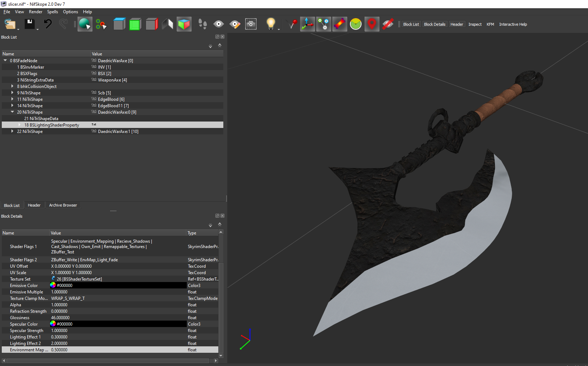The height and width of the screenshot is (366, 588).
Task: Open the View menu
Action: 19,12
